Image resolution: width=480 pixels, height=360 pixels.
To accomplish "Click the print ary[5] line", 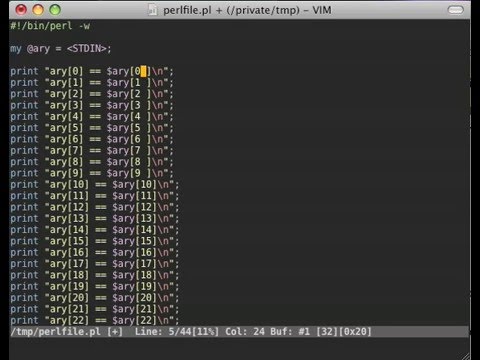I will tap(92, 128).
